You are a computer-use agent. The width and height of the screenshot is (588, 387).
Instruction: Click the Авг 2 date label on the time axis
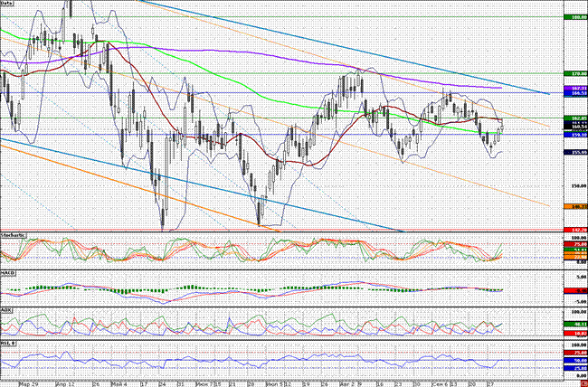(x=346, y=382)
